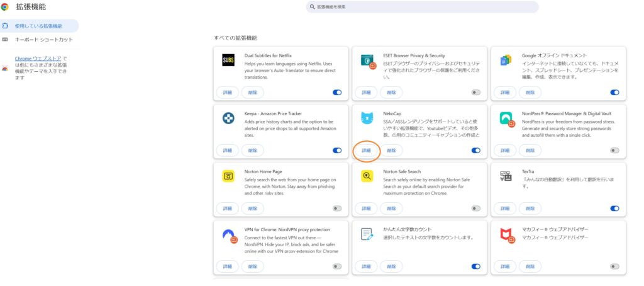Screen dimensions: 644x286
Task: Open the Chrome ウェブストア link
Action: [38, 59]
